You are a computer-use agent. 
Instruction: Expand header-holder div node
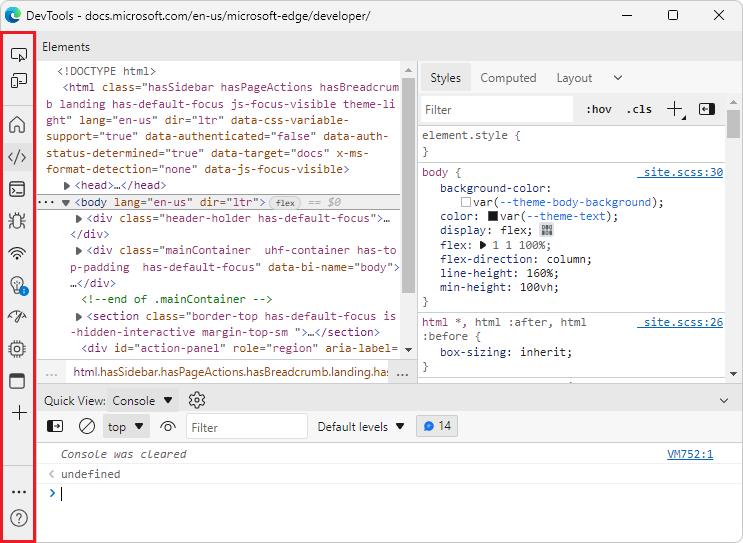(79, 218)
